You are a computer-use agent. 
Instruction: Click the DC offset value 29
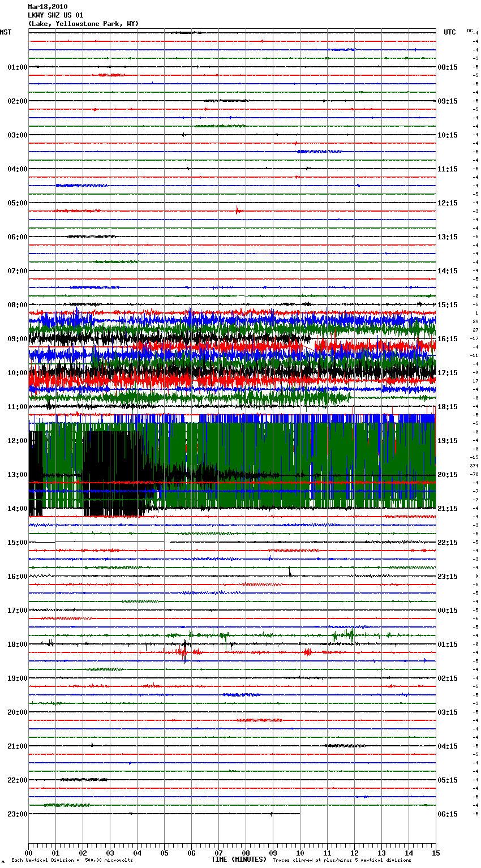[475, 321]
